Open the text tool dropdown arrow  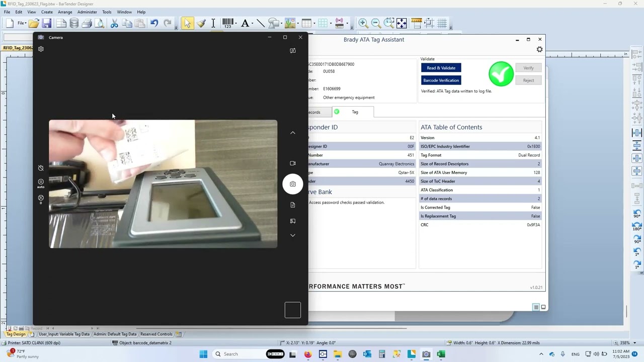(252, 23)
